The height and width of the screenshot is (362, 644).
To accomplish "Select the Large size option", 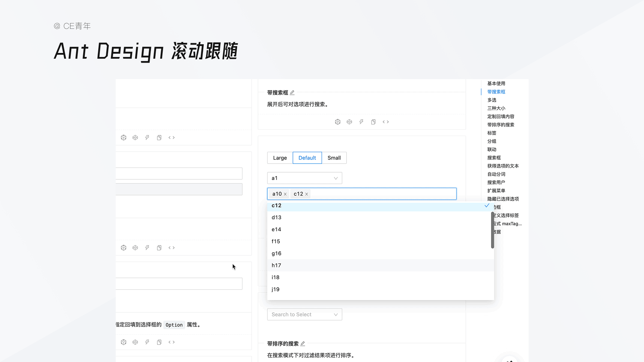I will point(280,158).
